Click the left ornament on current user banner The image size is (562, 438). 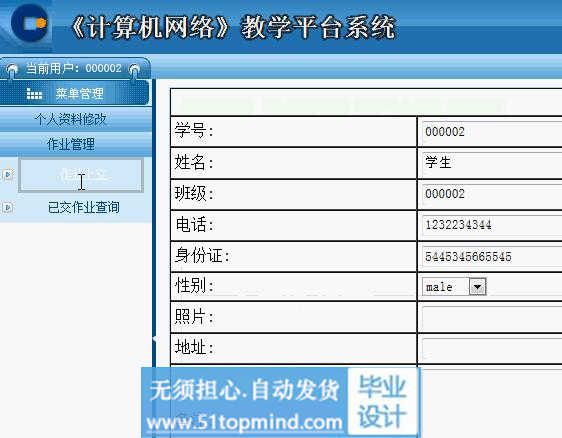[x=13, y=69]
